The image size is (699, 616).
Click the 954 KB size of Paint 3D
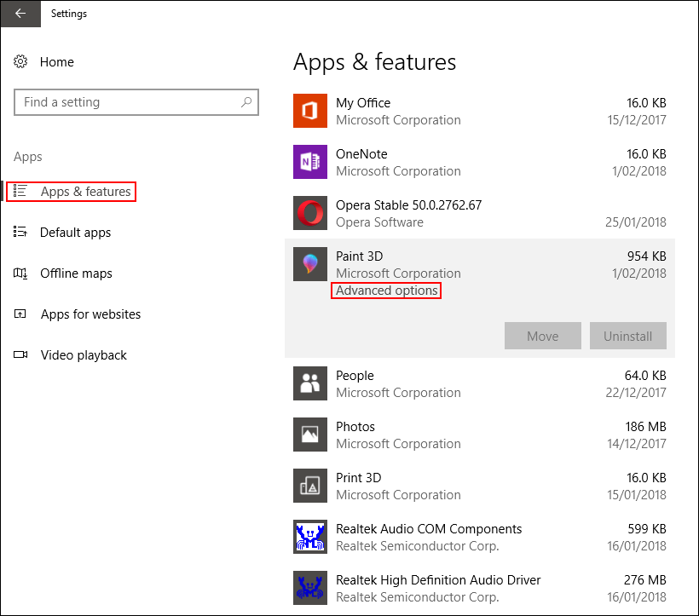pos(646,256)
